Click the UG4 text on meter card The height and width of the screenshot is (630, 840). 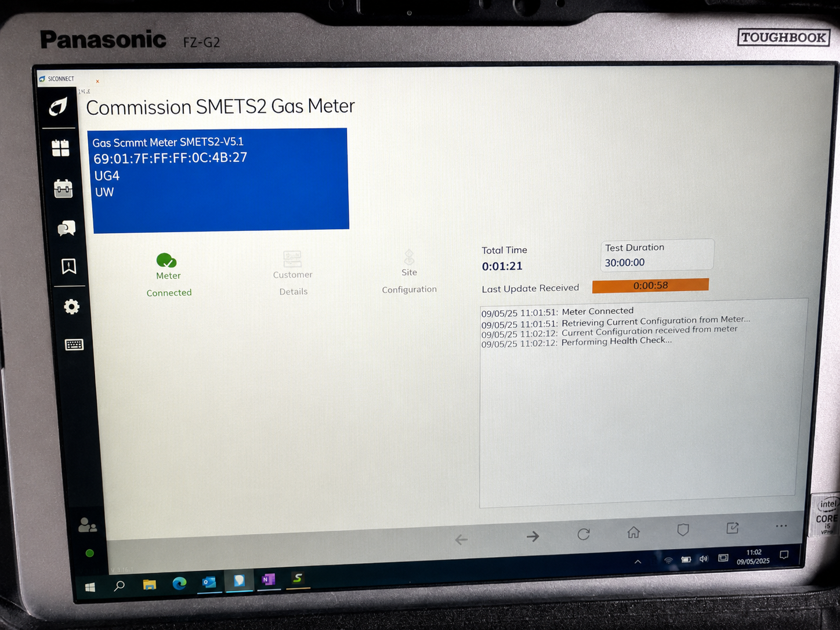107,176
